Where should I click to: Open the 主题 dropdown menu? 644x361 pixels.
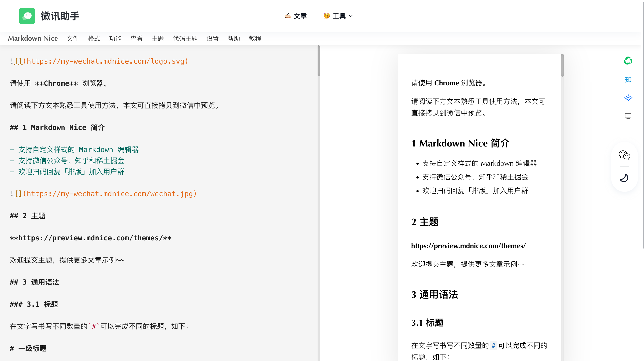(x=158, y=38)
